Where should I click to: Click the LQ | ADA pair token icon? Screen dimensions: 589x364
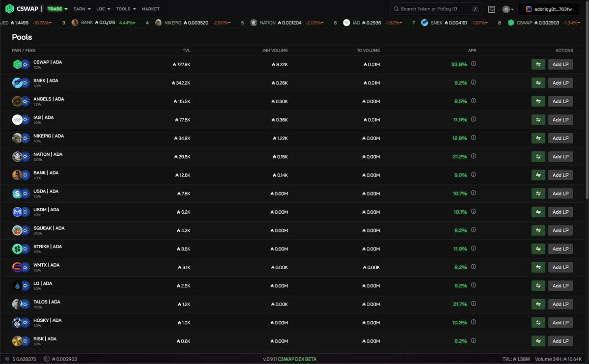coord(21,285)
